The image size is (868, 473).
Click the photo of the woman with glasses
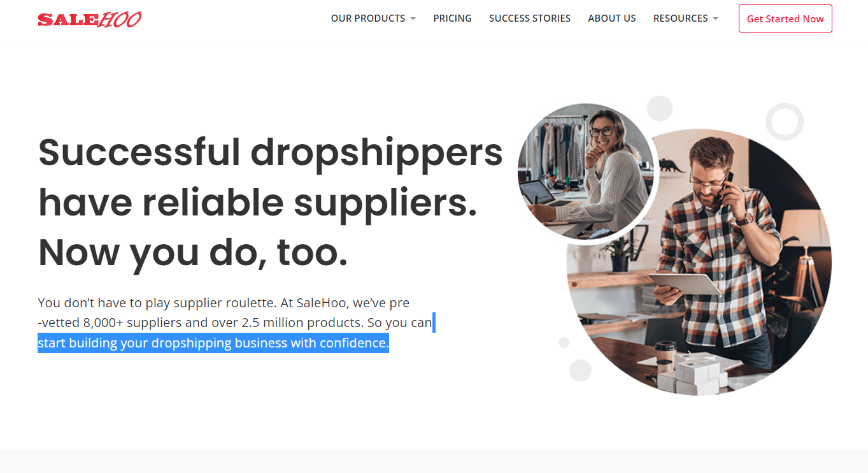(586, 172)
